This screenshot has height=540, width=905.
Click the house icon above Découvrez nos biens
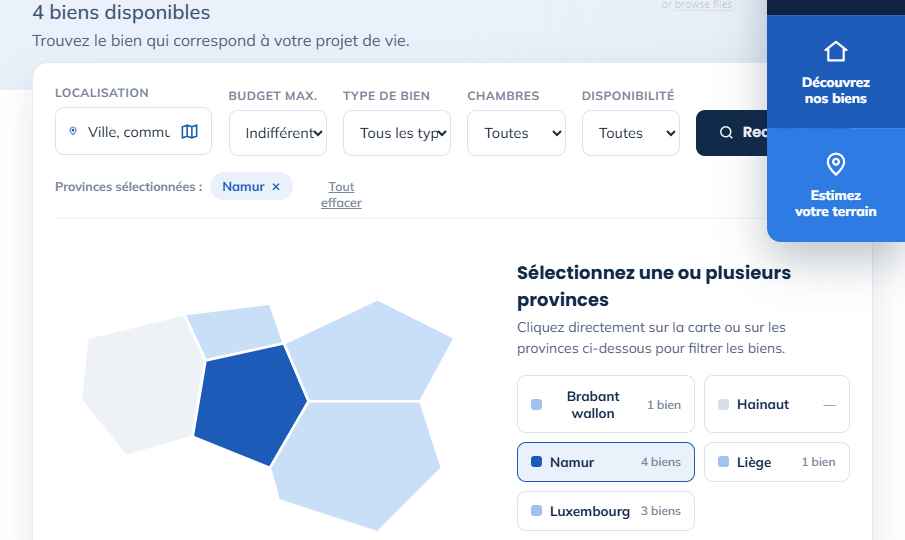pyautogui.click(x=835, y=51)
